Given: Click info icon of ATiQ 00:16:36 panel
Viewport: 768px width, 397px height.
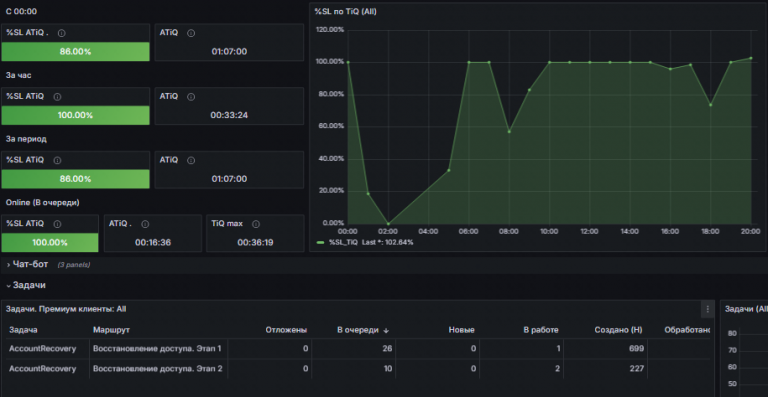Looking at the screenshot, I should pyautogui.click(x=145, y=224).
